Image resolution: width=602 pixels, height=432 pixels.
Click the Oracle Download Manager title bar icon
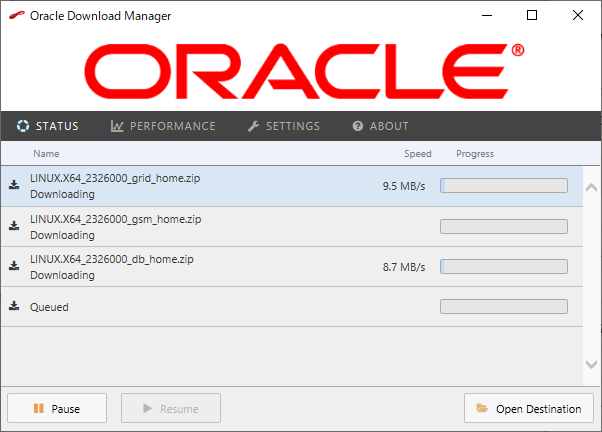click(x=17, y=16)
